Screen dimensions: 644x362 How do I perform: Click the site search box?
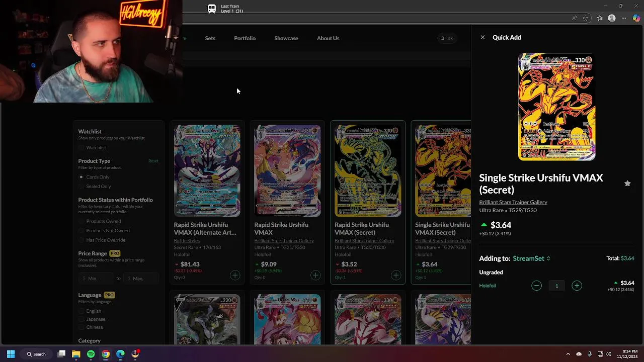[447, 38]
